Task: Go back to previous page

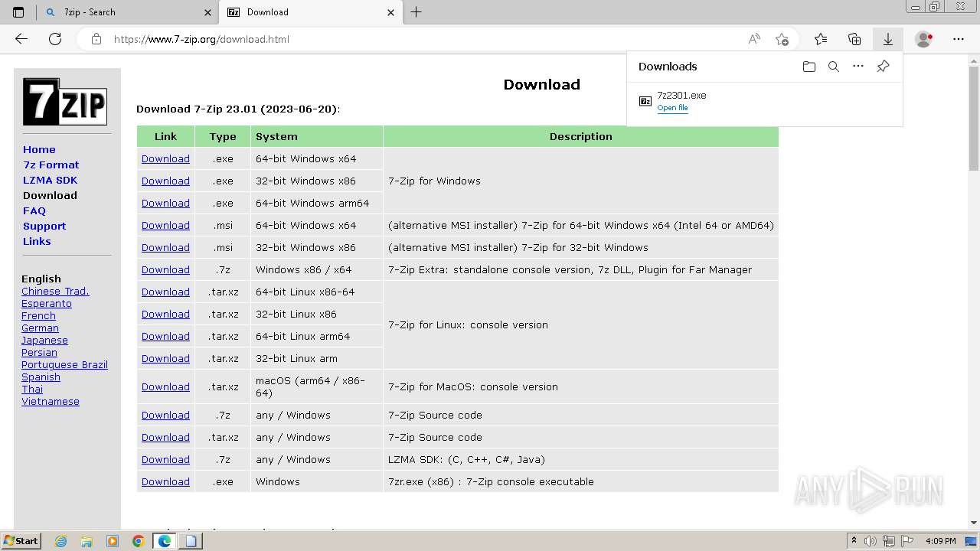Action: click(21, 39)
